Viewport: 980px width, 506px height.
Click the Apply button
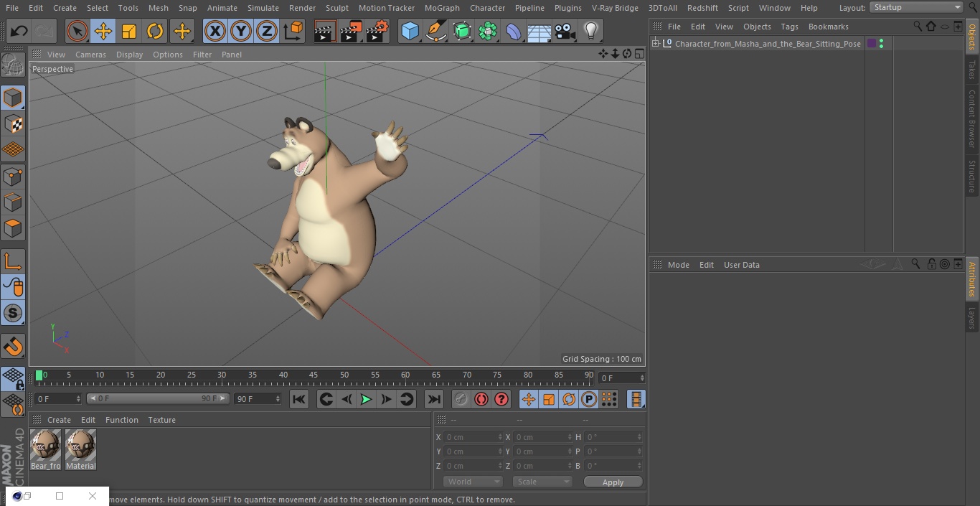613,482
